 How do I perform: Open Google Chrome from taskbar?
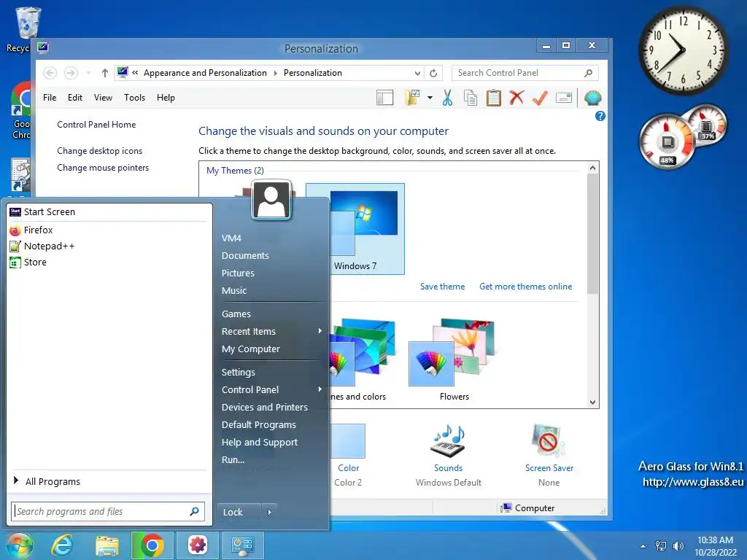[152, 545]
